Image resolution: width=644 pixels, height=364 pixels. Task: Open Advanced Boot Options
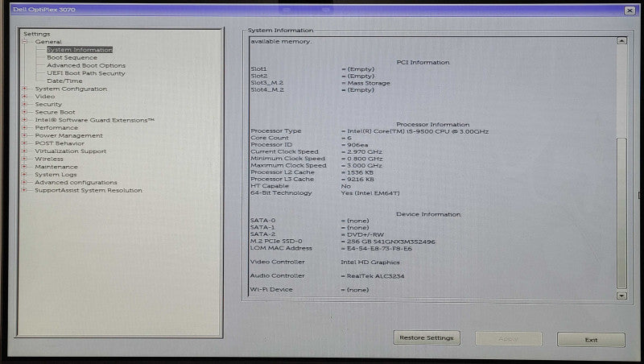coord(86,65)
